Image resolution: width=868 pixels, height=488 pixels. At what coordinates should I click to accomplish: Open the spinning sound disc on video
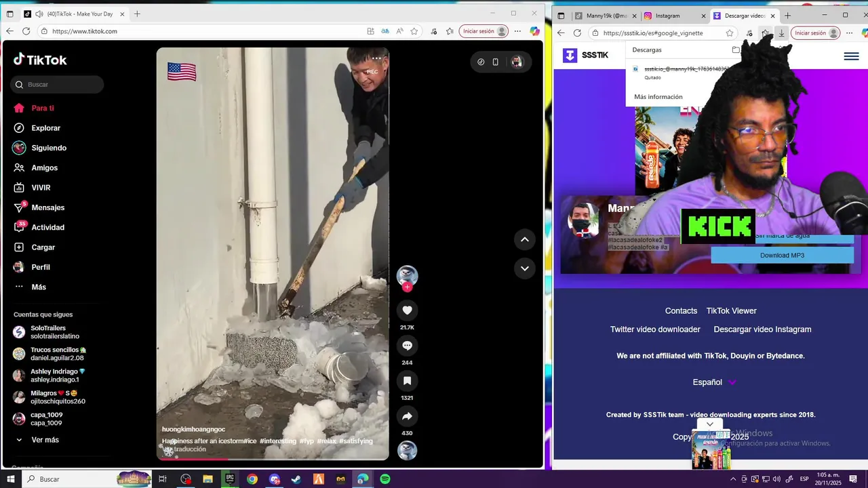click(x=407, y=451)
